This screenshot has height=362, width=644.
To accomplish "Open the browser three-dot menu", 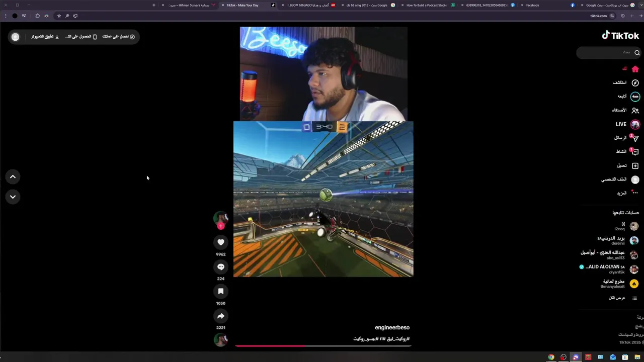I will [6, 16].
